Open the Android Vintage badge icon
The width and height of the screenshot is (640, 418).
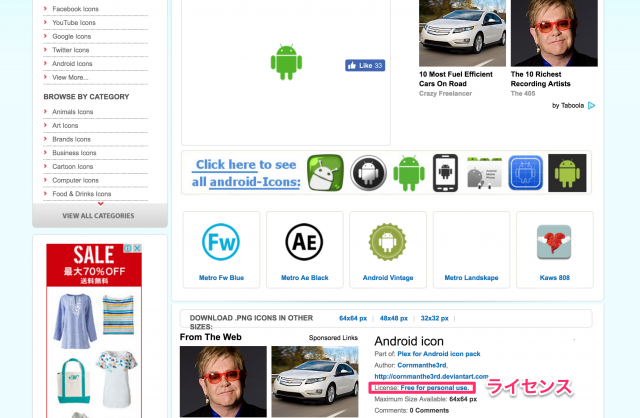388,242
